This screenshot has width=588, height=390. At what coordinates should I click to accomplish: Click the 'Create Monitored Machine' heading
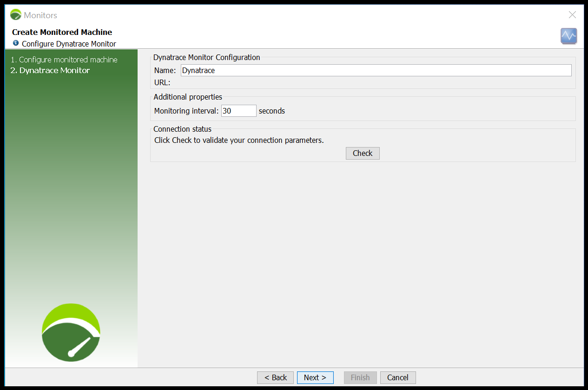pyautogui.click(x=62, y=32)
